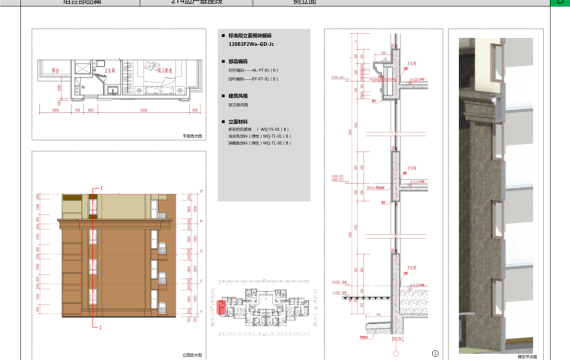
Task: Click the green D tab at top right
Action: [x=560, y=3]
